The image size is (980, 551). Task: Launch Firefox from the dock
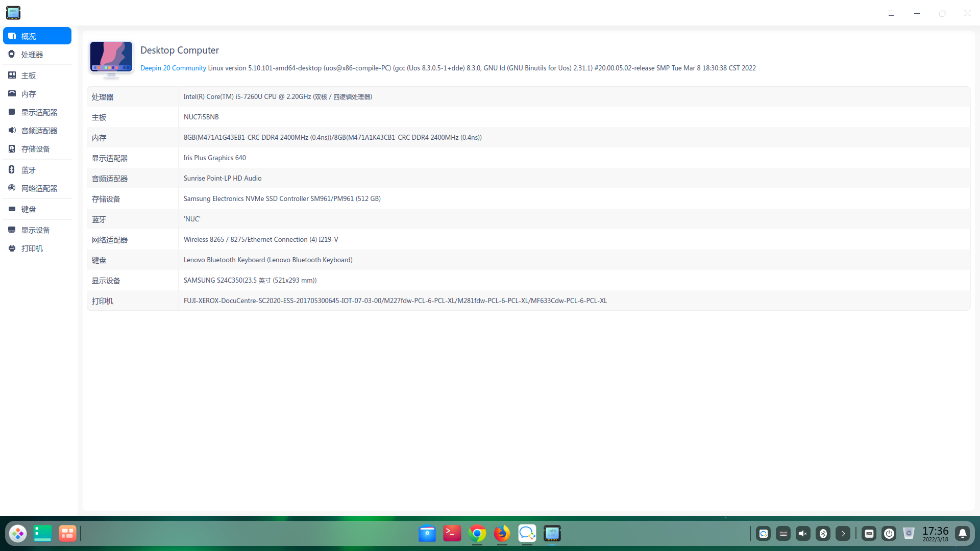click(501, 534)
